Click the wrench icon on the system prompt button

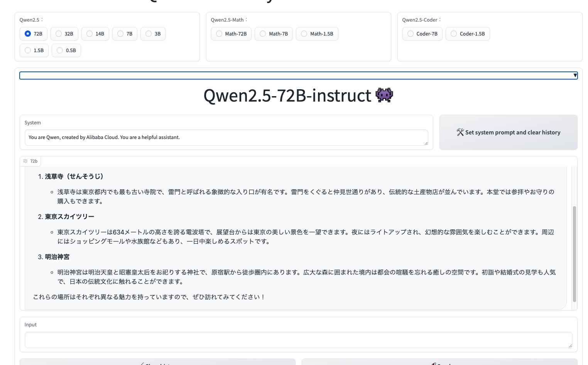(460, 132)
